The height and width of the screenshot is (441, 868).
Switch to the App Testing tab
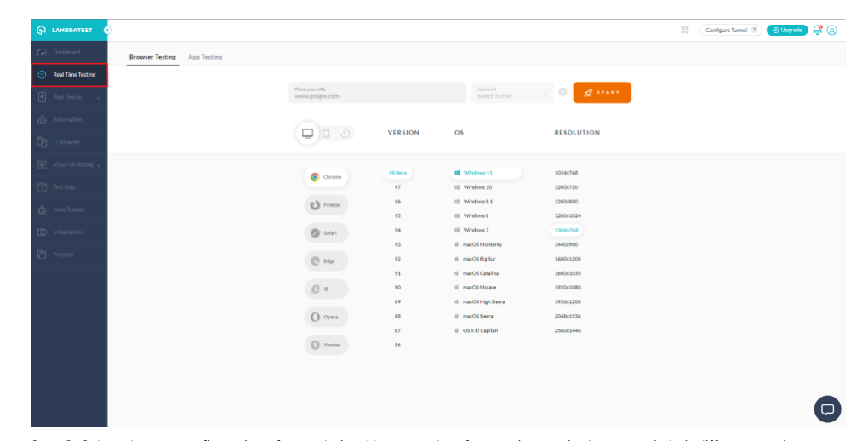point(205,57)
